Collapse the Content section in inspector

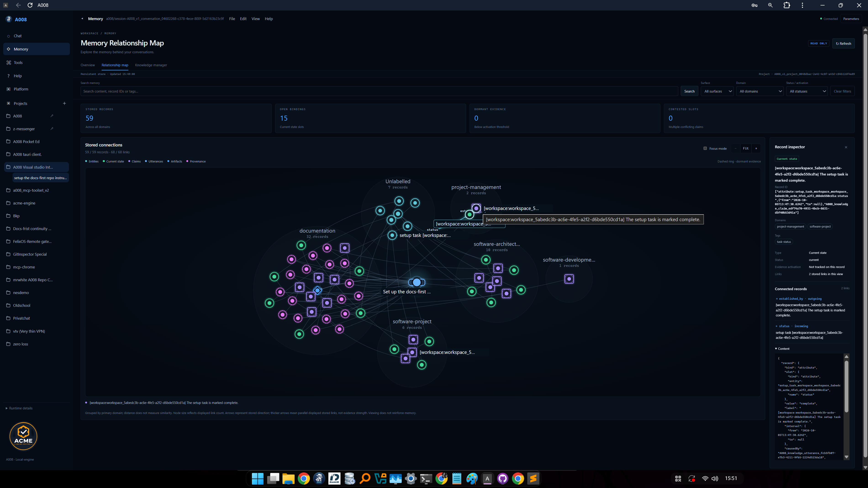782,348
